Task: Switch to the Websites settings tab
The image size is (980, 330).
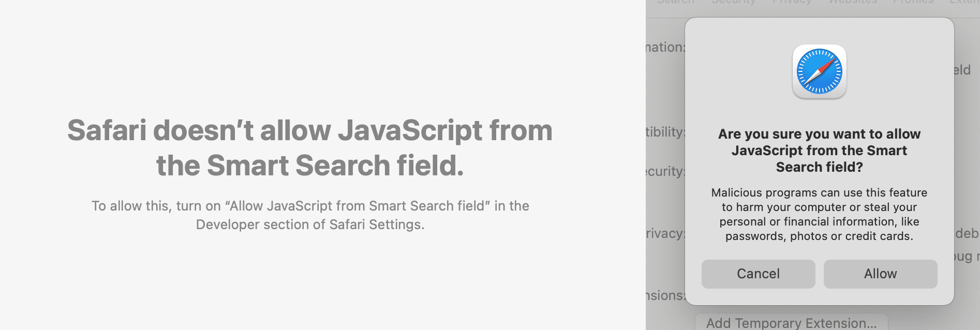Action: pos(853,3)
